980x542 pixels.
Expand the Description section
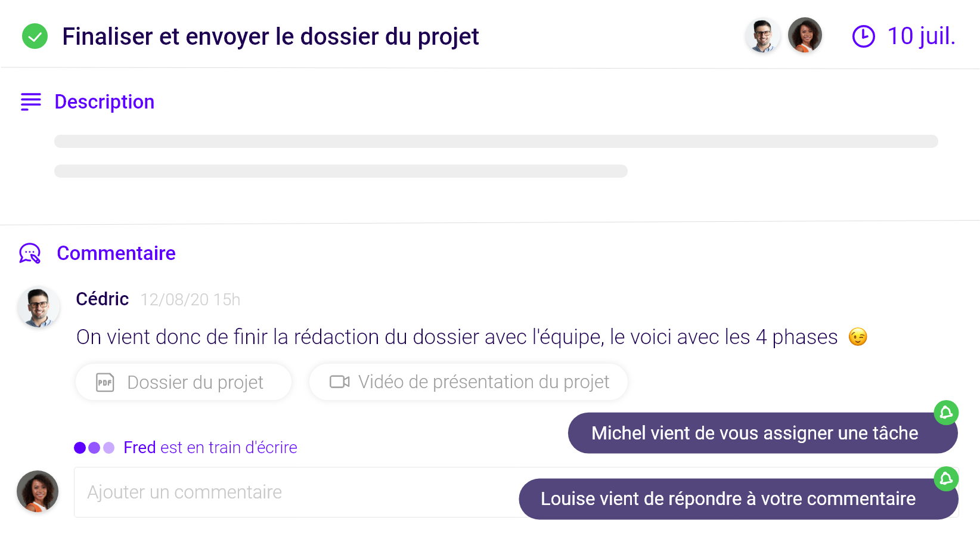coord(104,101)
